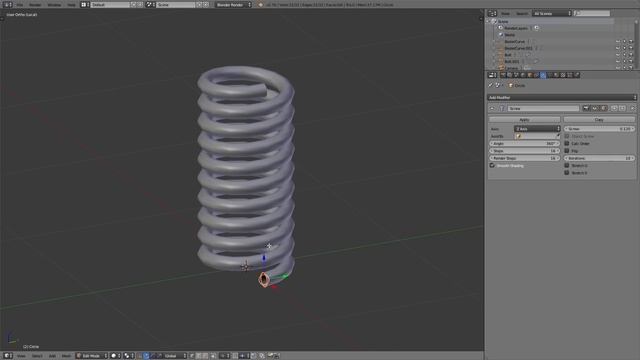Move the Screw modifier down in stack

pos(622,108)
